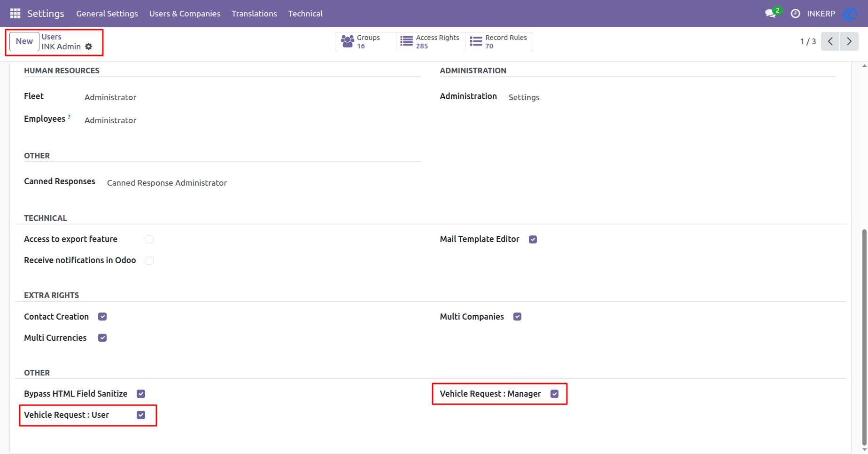Click the INKERP company name
Image resolution: width=868 pixels, height=454 pixels.
(821, 14)
